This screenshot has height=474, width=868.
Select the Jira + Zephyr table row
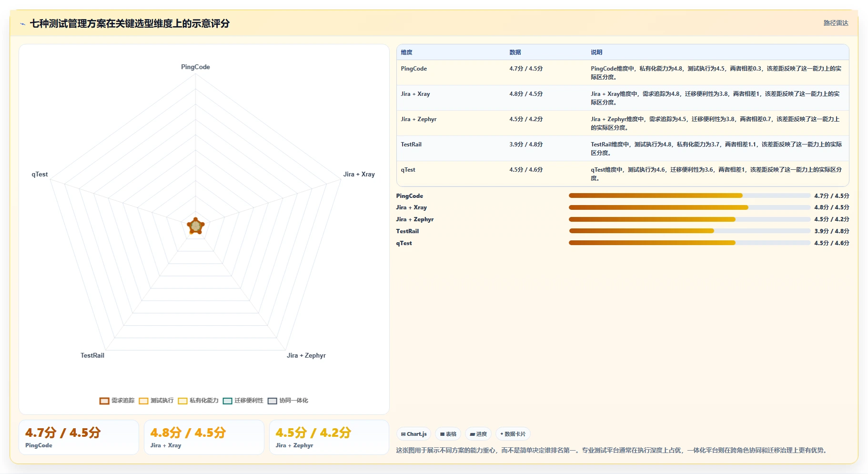pyautogui.click(x=623, y=123)
